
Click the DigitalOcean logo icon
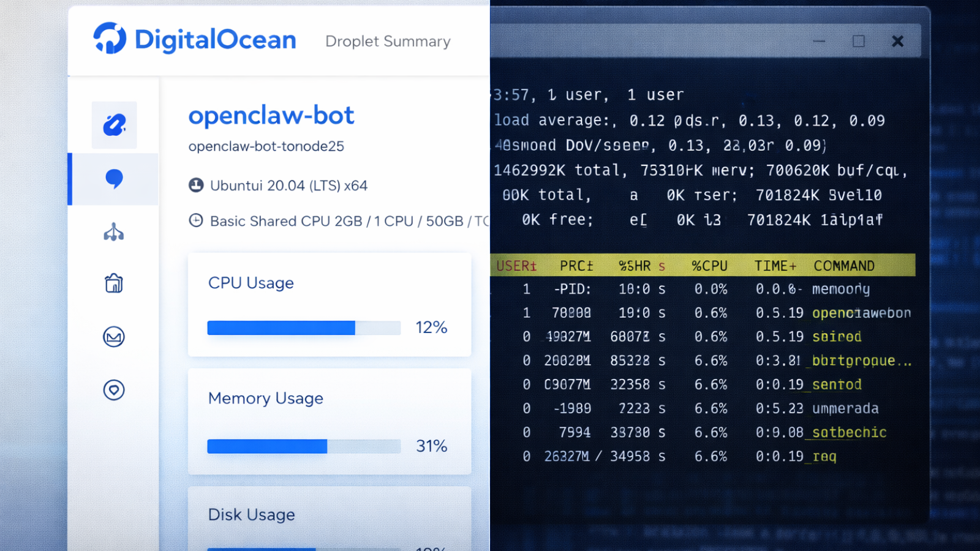[x=110, y=39]
